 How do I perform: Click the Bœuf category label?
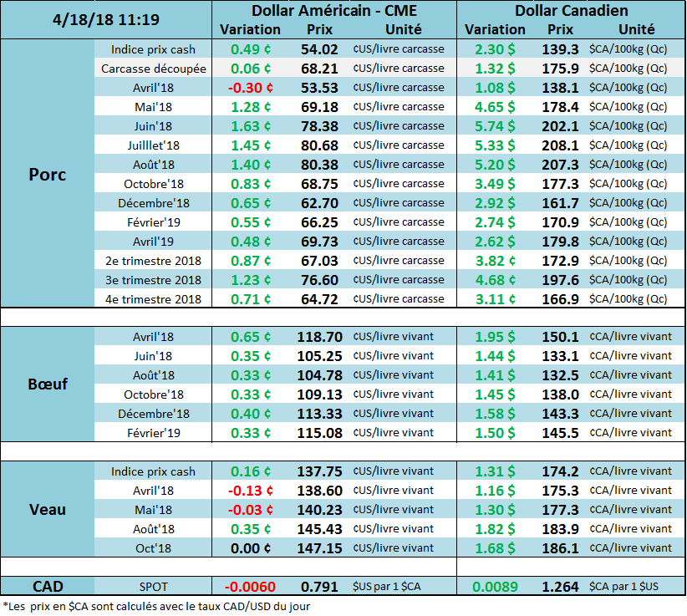tap(48, 384)
